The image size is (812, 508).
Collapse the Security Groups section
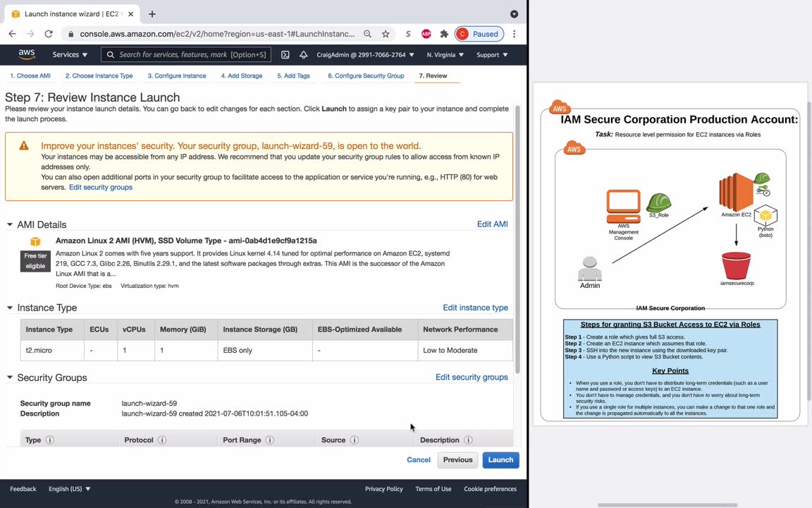pos(9,377)
